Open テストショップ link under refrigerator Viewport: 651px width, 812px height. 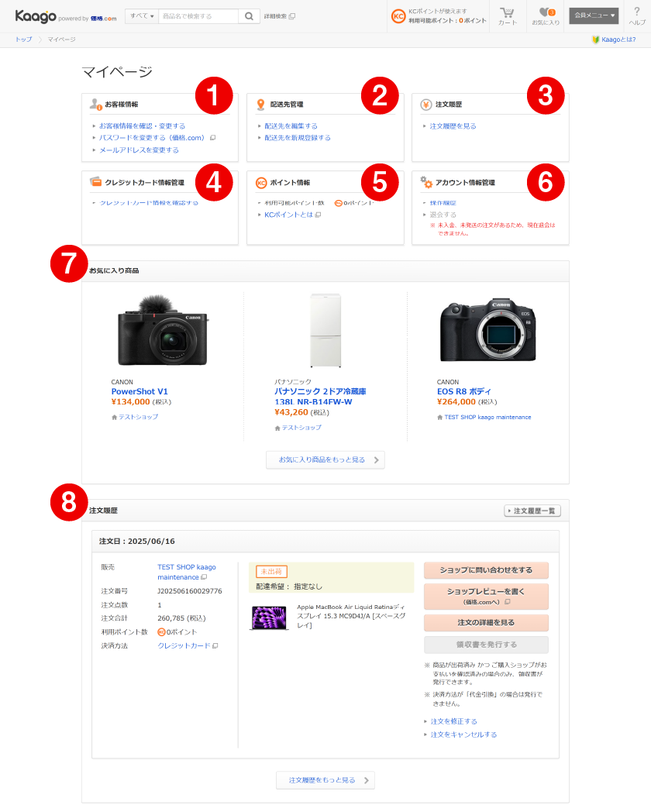(301, 428)
